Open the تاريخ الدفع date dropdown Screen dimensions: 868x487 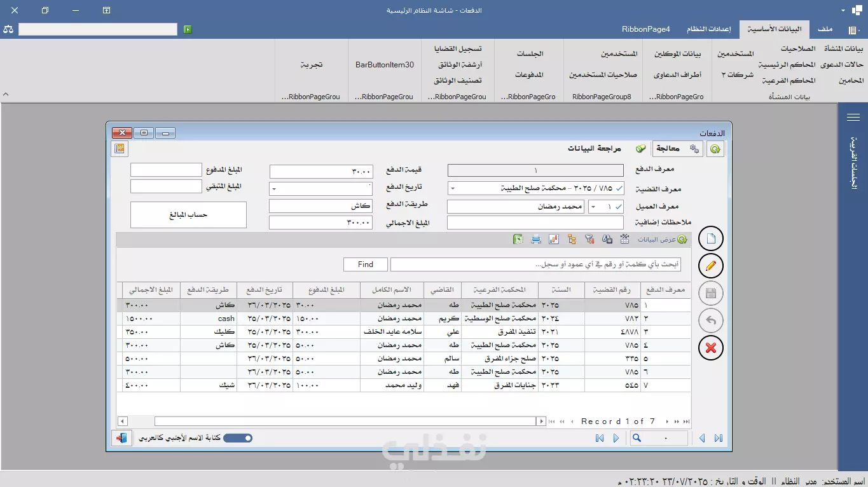[274, 189]
